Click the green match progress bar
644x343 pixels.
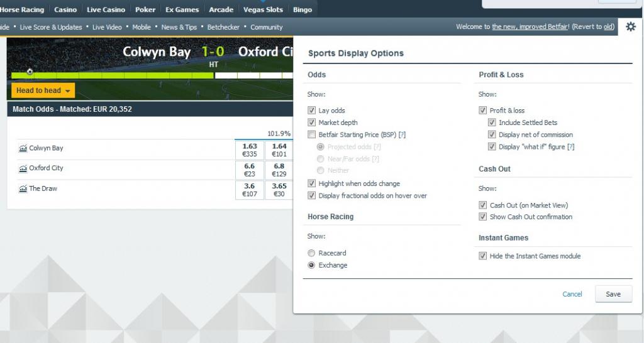point(112,75)
